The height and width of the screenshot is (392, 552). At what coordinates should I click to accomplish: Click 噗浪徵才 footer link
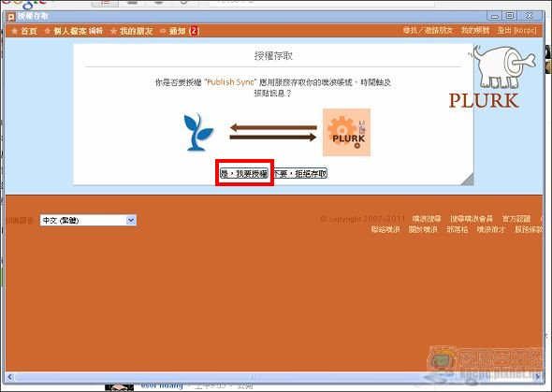[491, 230]
